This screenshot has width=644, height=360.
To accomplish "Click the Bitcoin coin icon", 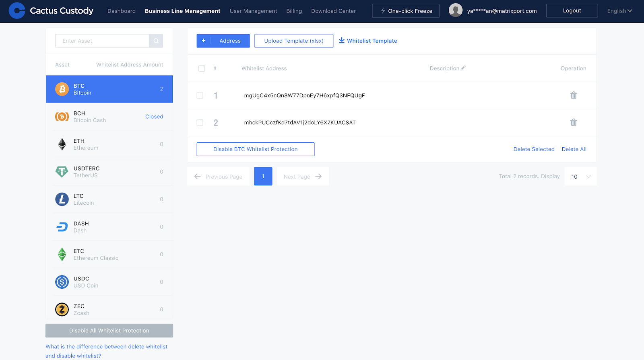I will point(62,89).
